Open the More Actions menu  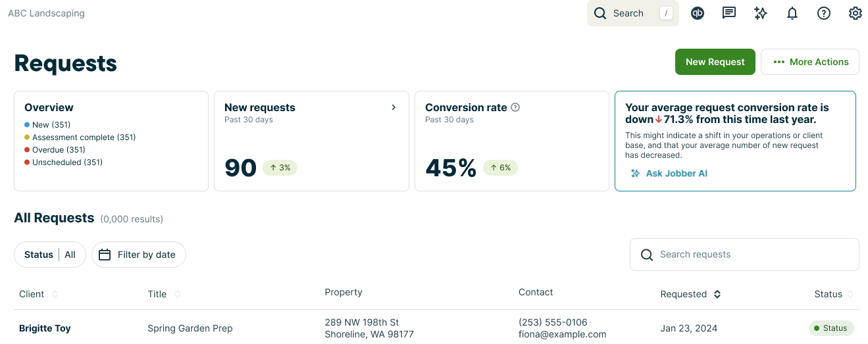point(810,62)
